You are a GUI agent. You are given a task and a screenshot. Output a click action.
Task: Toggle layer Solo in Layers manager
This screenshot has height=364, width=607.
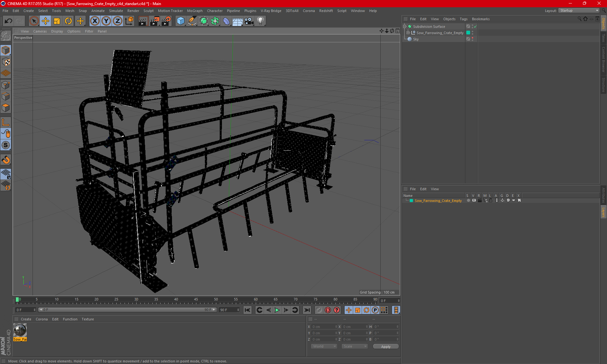[x=468, y=200]
